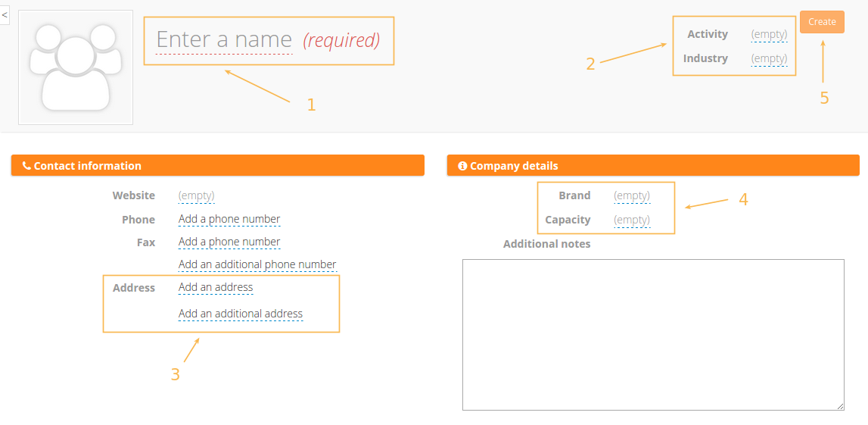The height and width of the screenshot is (425, 868).
Task: Edit the empty Brand value
Action: point(632,196)
